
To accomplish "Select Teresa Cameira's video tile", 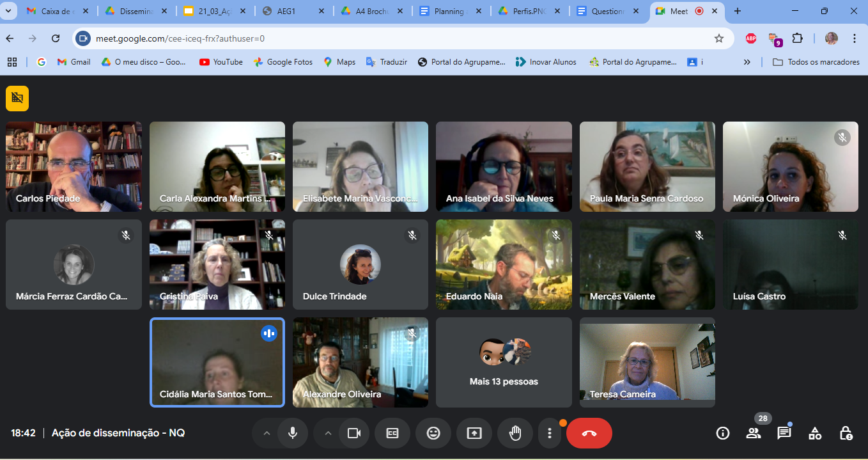I will click(647, 362).
